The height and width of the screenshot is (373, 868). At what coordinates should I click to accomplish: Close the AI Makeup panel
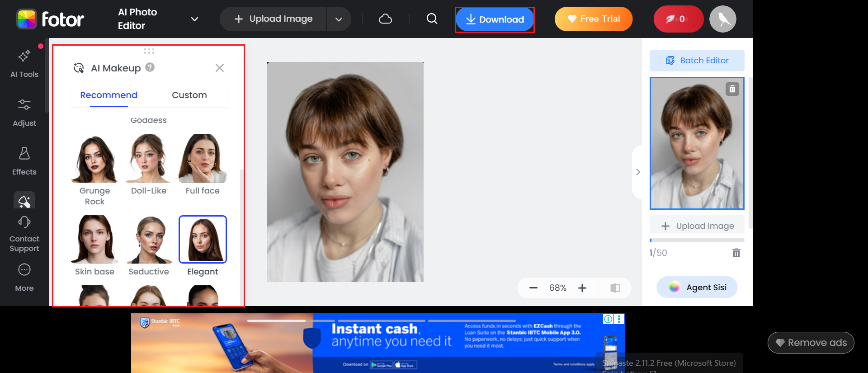point(220,68)
